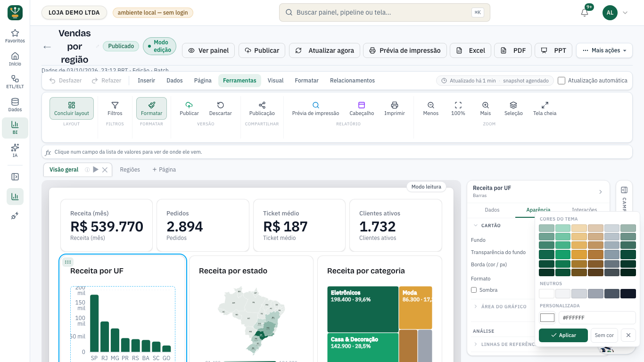Toggle the Concluir layout button

(72, 108)
